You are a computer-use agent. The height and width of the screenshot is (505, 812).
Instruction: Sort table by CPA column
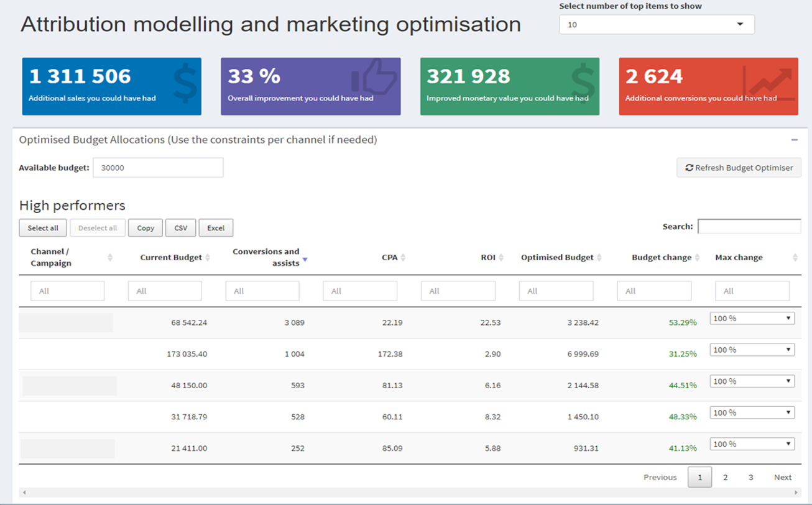[x=403, y=258]
